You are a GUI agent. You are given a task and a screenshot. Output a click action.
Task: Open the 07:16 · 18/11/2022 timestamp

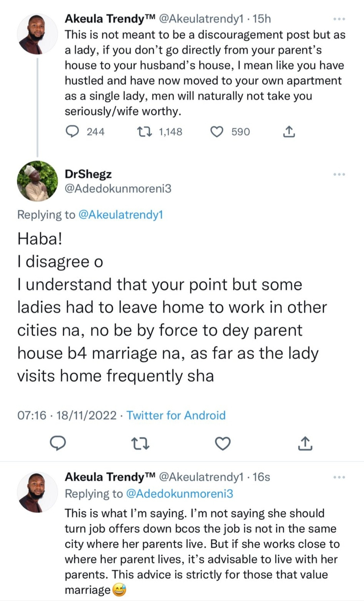[67, 415]
